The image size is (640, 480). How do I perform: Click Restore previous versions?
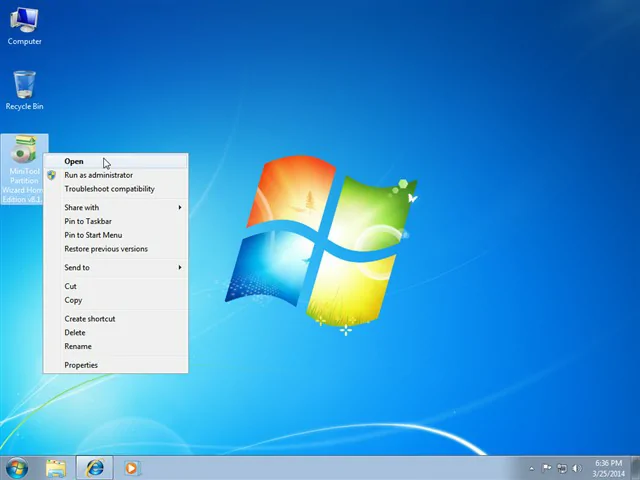(106, 249)
